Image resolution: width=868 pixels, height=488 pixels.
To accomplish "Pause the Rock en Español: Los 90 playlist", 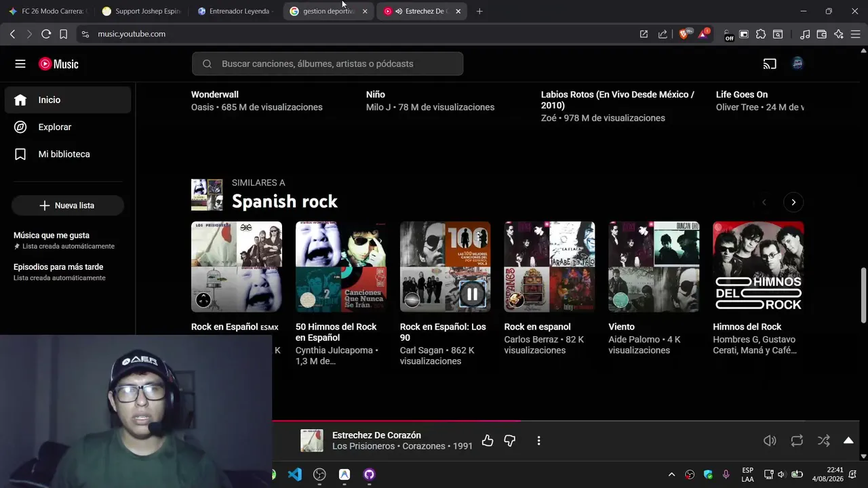I will click(472, 294).
